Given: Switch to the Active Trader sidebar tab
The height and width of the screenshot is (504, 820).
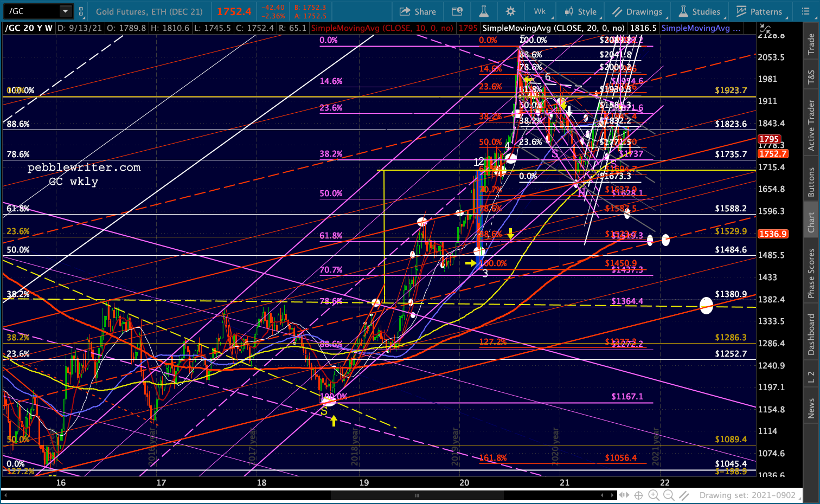Looking at the screenshot, I should 811,126.
